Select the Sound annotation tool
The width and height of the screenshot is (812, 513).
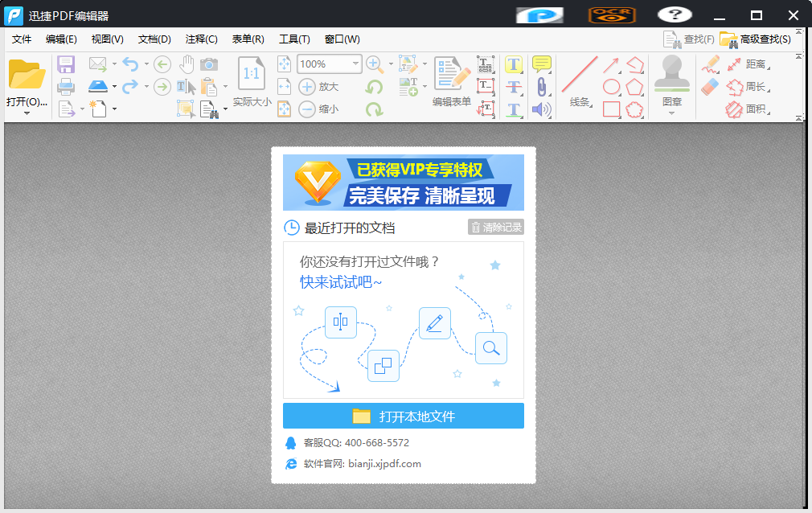click(x=541, y=109)
